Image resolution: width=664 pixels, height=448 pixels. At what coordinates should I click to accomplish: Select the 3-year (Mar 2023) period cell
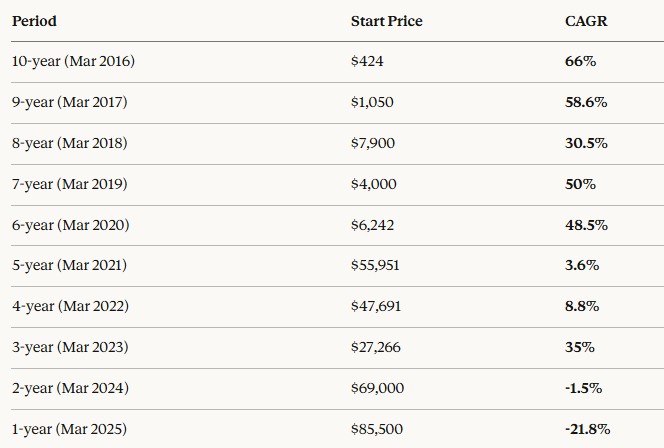[x=70, y=348]
